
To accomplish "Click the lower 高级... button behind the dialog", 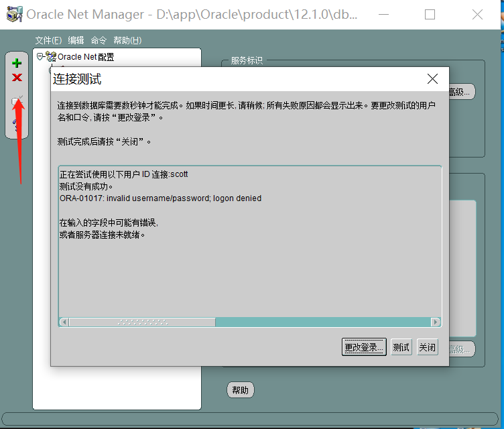I will [462, 349].
